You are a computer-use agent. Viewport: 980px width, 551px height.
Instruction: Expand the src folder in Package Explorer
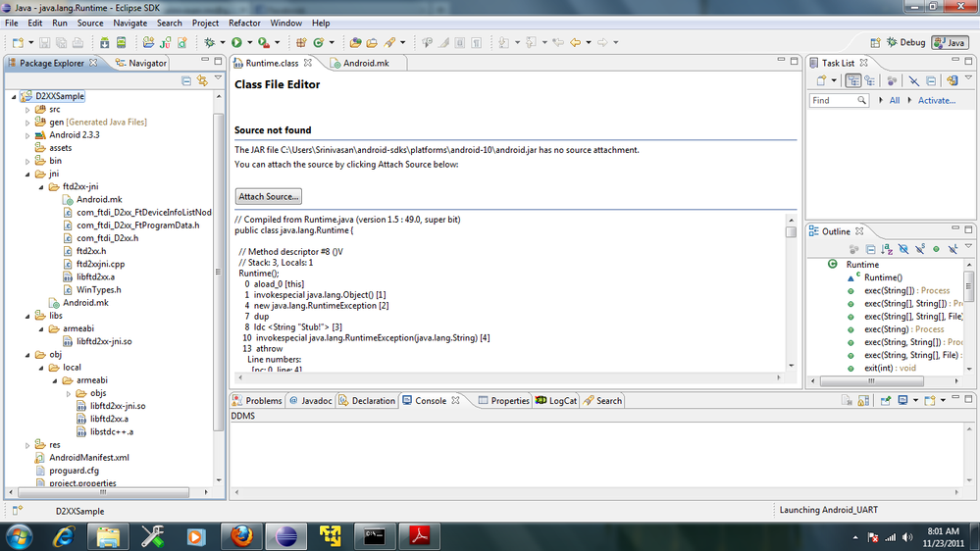pyautogui.click(x=27, y=110)
